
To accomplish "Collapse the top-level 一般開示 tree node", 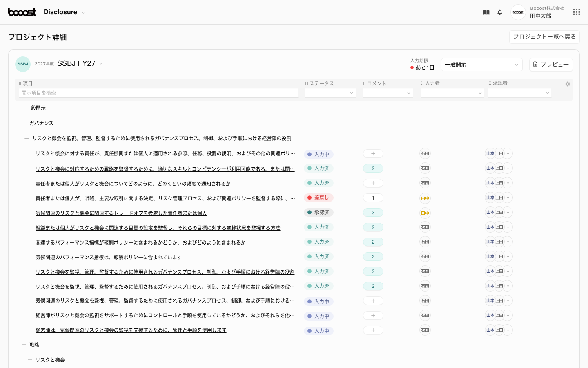I will tap(20, 108).
